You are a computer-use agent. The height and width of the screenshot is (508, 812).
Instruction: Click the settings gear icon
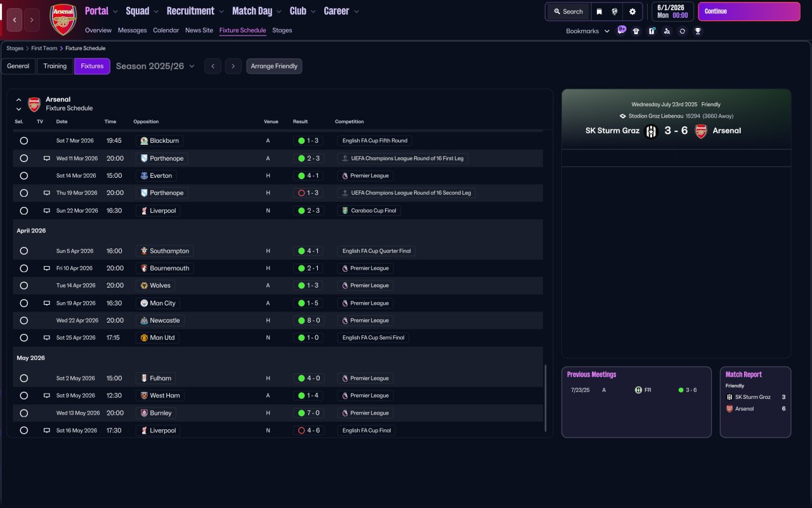(632, 11)
